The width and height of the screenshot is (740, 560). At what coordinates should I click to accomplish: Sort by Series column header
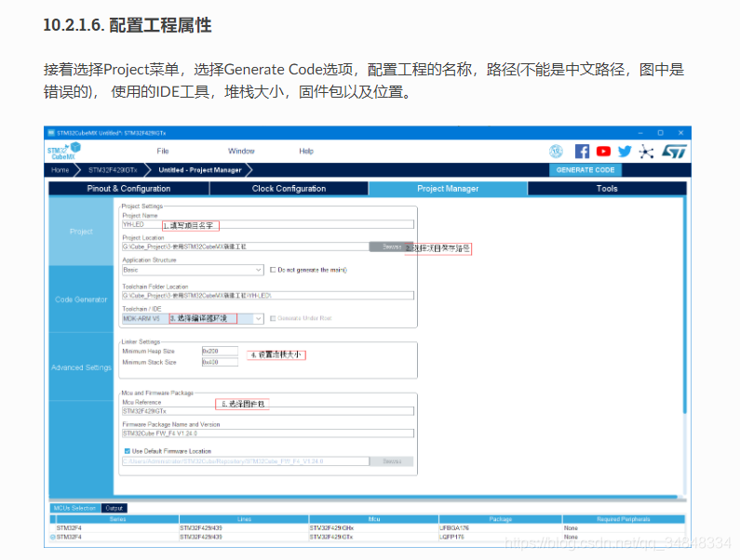click(x=117, y=519)
